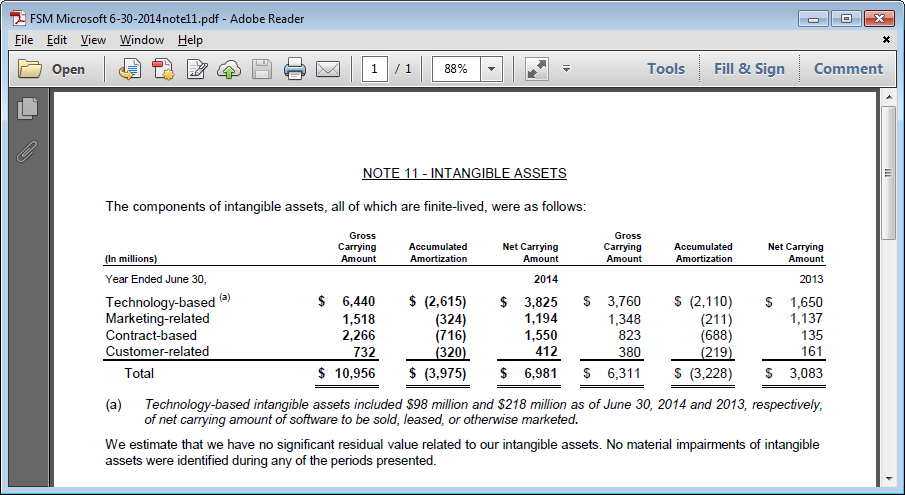
Task: Click the Email envelope icon
Action: [x=328, y=69]
